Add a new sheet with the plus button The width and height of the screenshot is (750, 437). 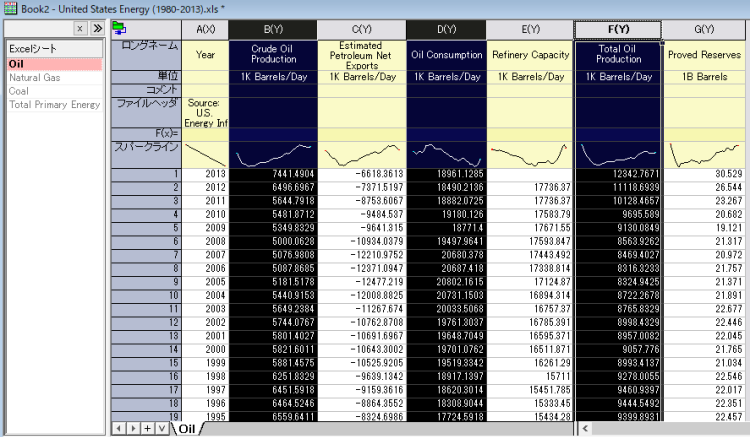[x=148, y=428]
